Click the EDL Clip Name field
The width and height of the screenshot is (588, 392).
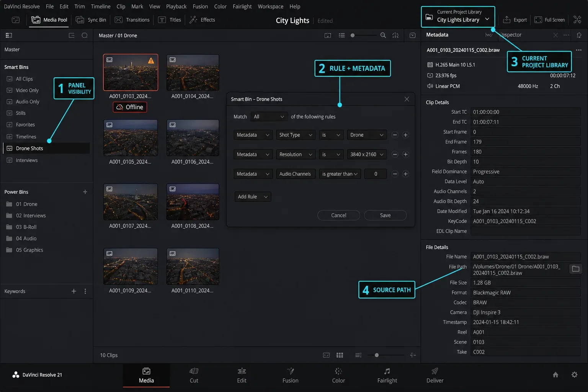coord(525,231)
